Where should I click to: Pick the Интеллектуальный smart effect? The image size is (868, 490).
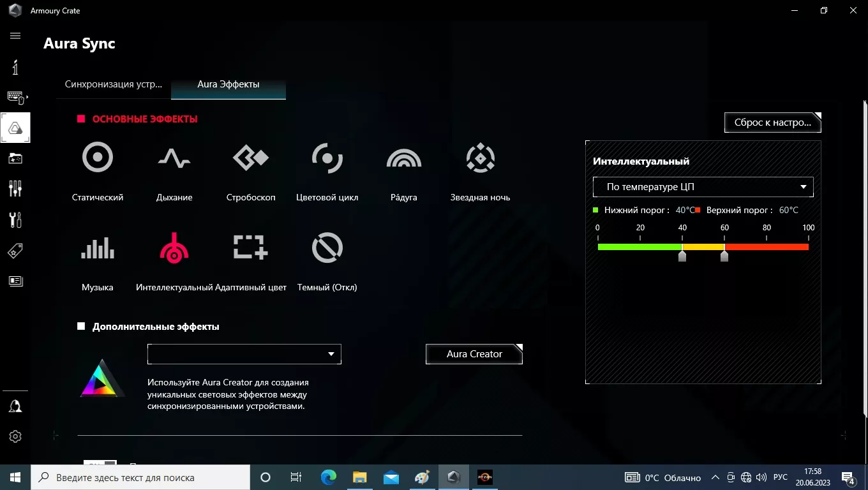pyautogui.click(x=174, y=262)
